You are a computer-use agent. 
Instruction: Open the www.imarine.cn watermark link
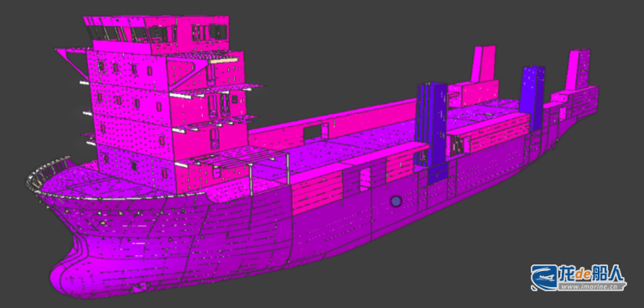(590, 286)
